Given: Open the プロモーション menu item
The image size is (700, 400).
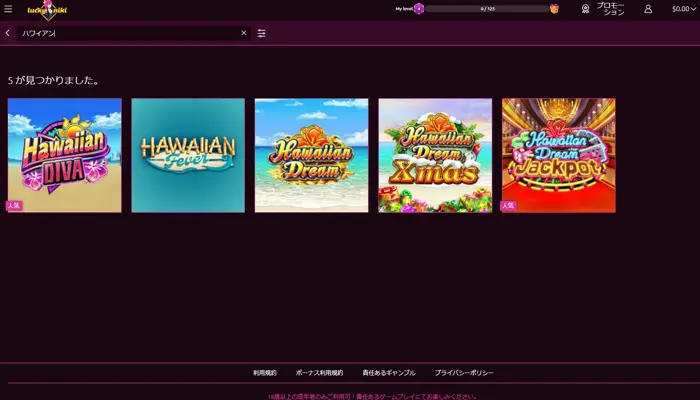Looking at the screenshot, I should tap(610, 9).
